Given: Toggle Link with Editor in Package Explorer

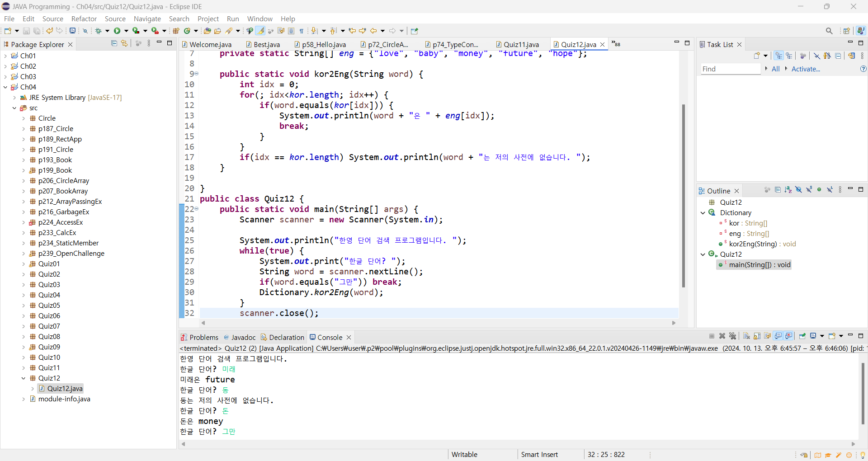Looking at the screenshot, I should pyautogui.click(x=124, y=43).
